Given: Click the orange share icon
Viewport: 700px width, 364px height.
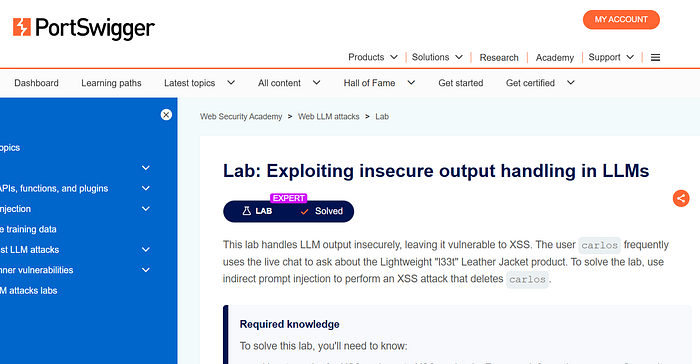Looking at the screenshot, I should pyautogui.click(x=681, y=198).
